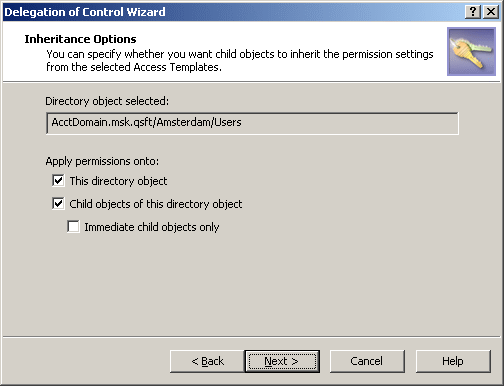
Task: Proceed with the Next button
Action: click(282, 361)
